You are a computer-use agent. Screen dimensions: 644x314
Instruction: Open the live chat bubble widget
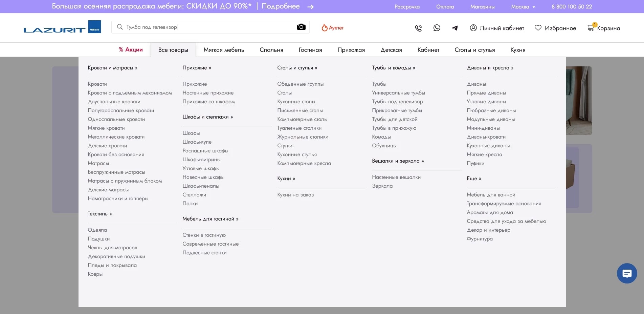(x=627, y=273)
